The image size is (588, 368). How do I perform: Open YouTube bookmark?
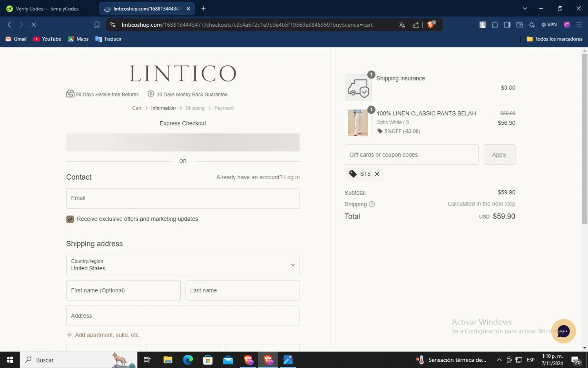[47, 39]
